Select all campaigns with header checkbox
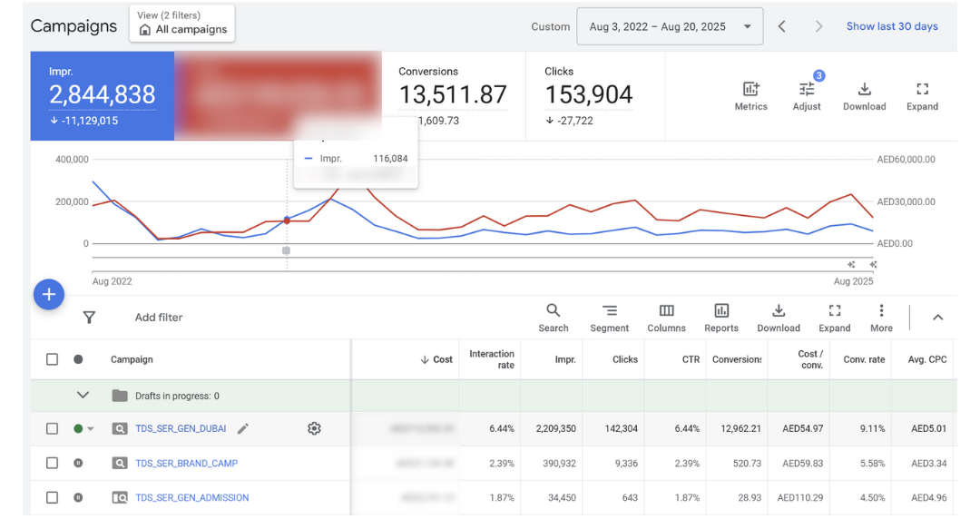Image resolution: width=980 pixels, height=519 pixels. (x=53, y=359)
